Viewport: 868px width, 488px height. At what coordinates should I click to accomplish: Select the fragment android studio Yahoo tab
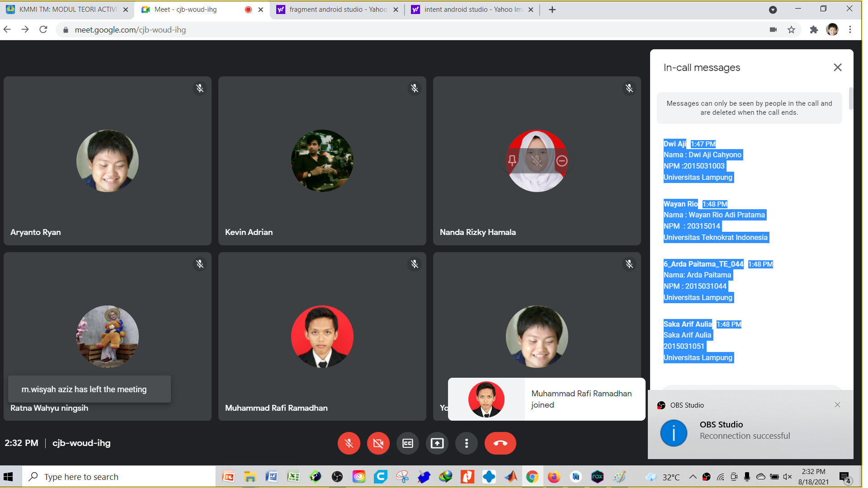(335, 9)
